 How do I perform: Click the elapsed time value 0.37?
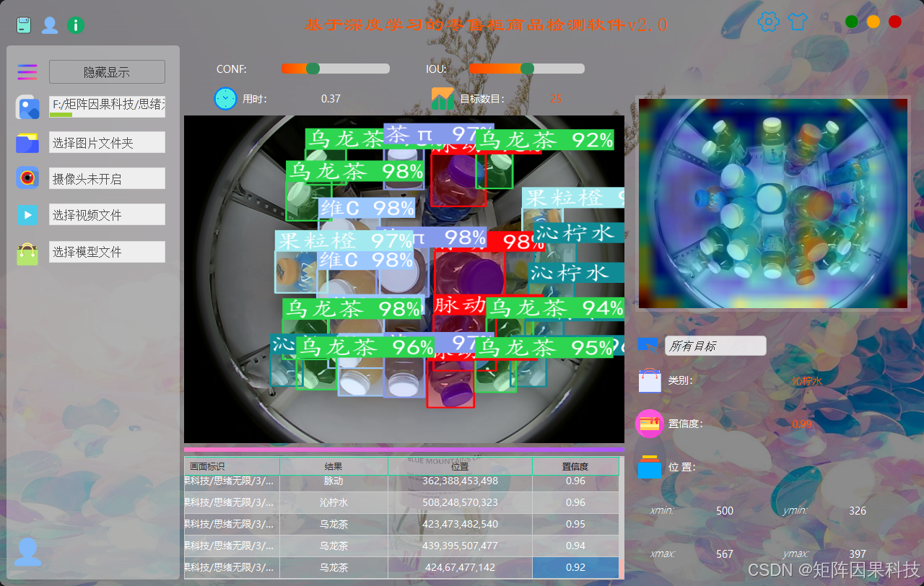tap(331, 99)
